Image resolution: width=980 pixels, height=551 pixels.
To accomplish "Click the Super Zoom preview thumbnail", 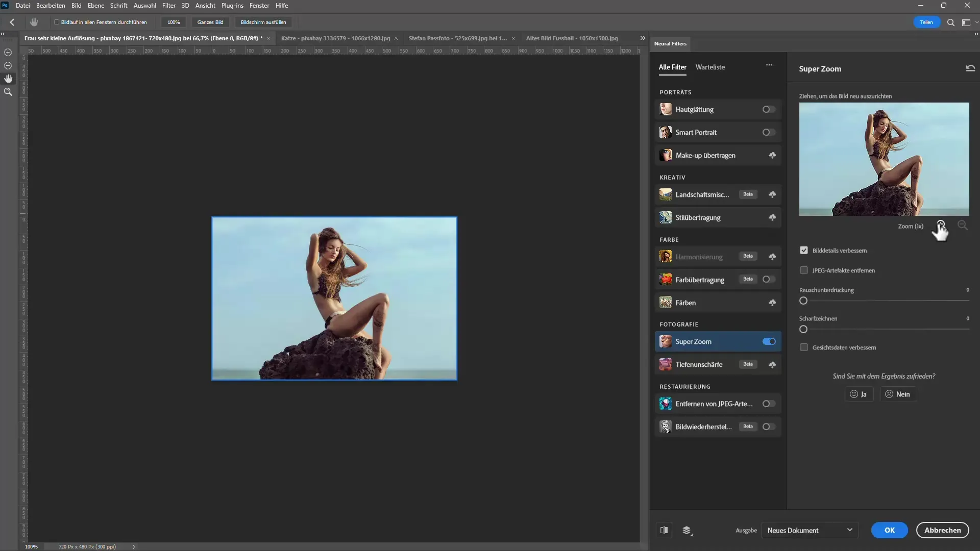I will click(884, 159).
